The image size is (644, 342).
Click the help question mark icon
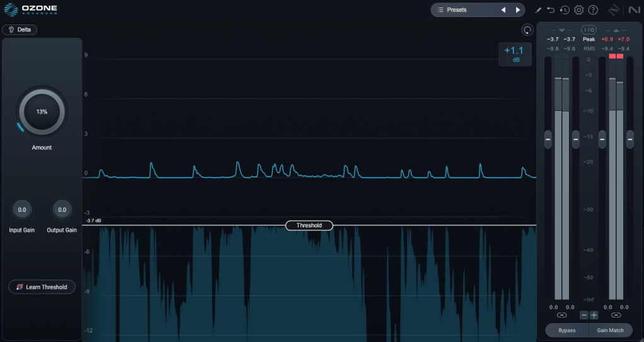(593, 10)
